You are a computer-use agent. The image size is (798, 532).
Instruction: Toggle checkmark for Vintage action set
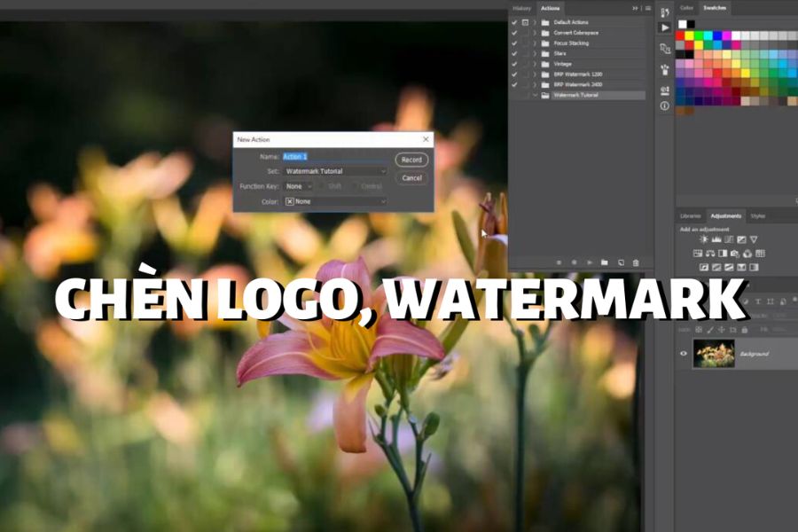(x=514, y=64)
